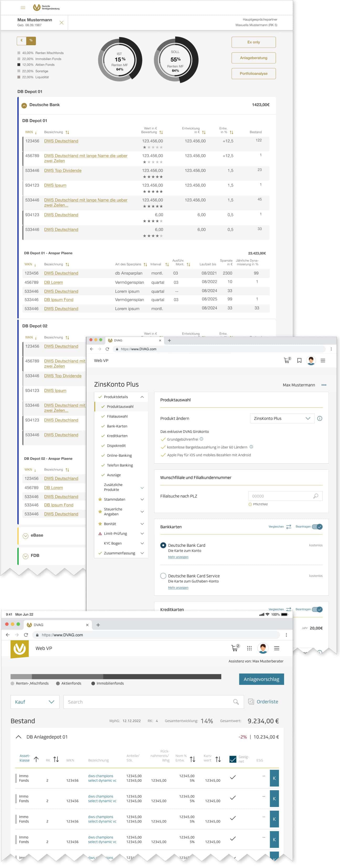Open user avatar in ZinsKonto Plus window

(311, 360)
